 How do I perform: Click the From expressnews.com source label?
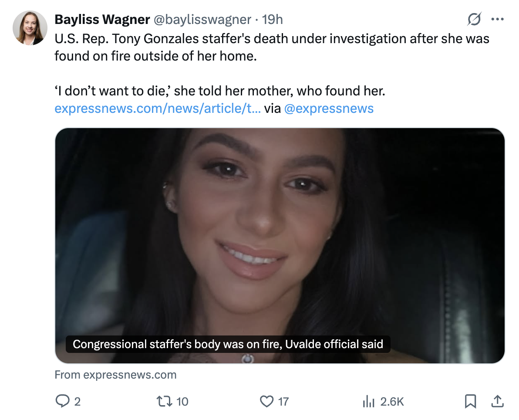[x=115, y=375]
